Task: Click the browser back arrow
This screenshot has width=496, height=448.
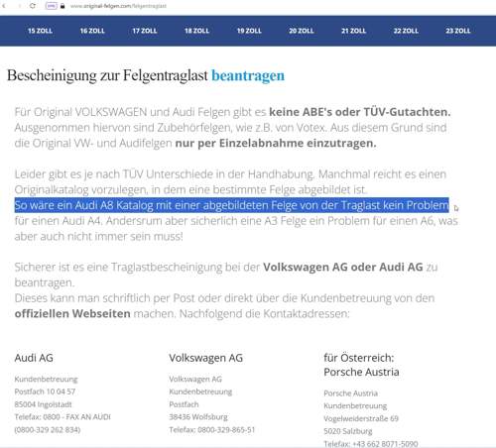Action: tap(4, 6)
